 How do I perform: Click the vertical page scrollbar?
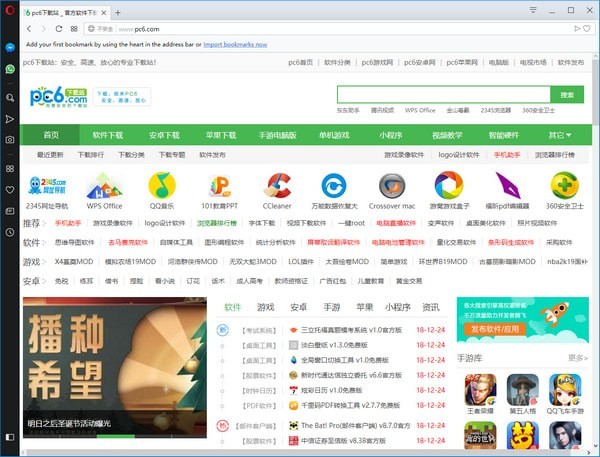596,92
